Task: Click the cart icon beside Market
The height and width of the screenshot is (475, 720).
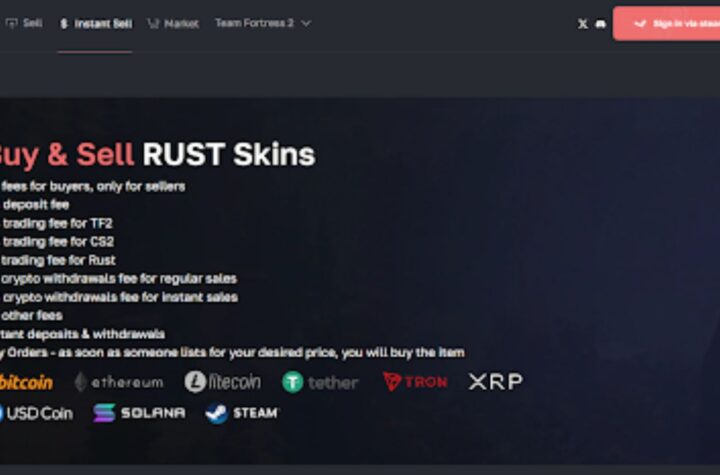Action: coord(153,24)
